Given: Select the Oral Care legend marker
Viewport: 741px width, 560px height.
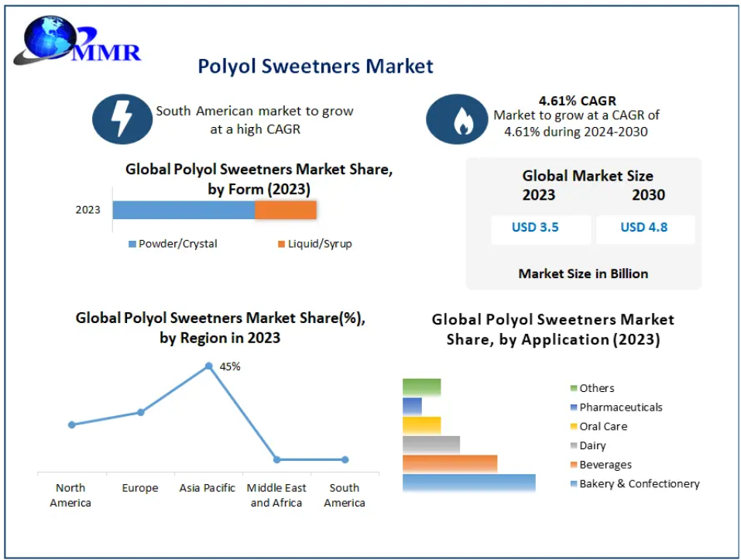Looking at the screenshot, I should click(x=573, y=427).
